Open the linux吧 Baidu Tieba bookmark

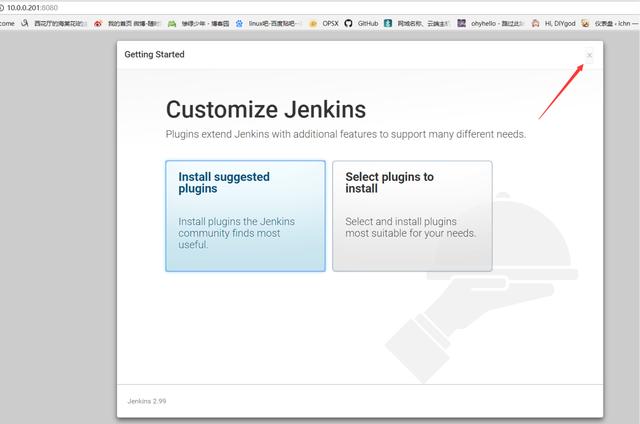tap(269, 24)
